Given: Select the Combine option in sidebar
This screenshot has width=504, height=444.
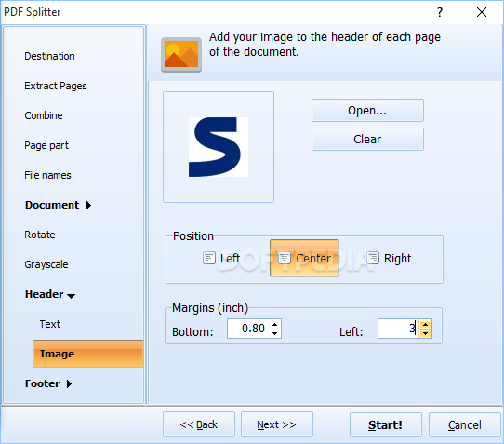Looking at the screenshot, I should 44,115.
